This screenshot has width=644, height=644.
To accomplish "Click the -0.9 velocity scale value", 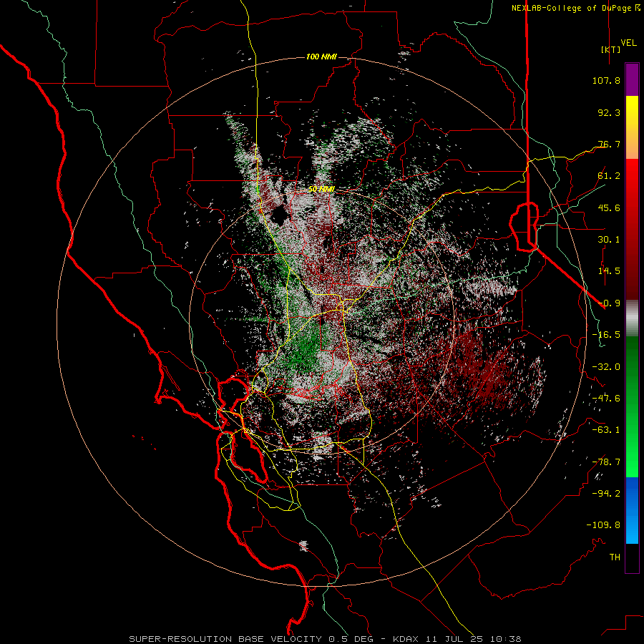I will coord(609,303).
